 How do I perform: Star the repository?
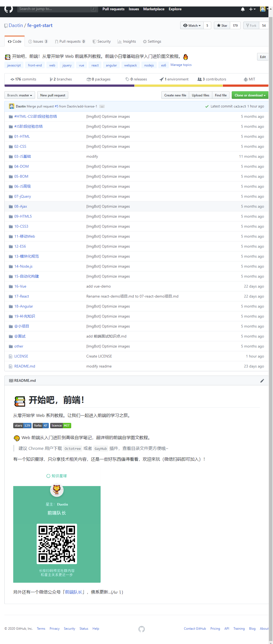[222, 25]
